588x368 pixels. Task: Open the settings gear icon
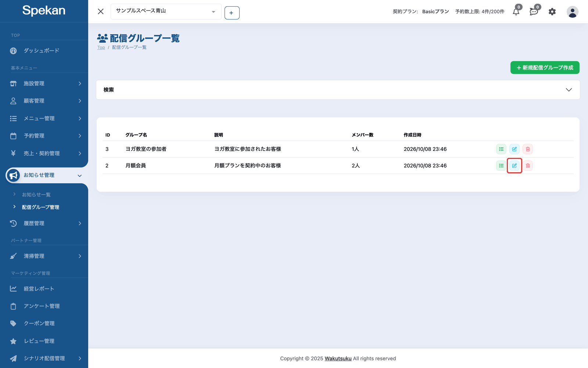(552, 12)
